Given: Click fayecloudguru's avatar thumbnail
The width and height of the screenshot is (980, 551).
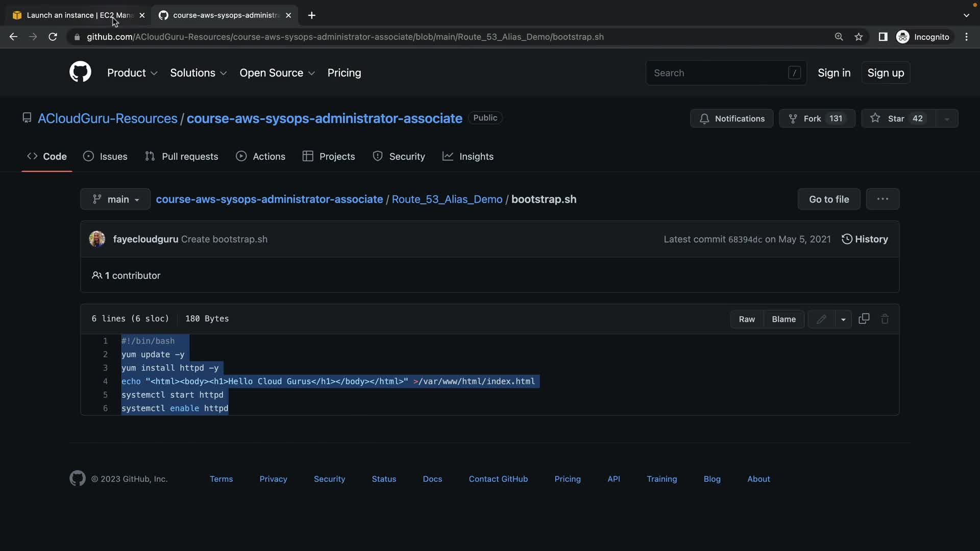Looking at the screenshot, I should [97, 239].
